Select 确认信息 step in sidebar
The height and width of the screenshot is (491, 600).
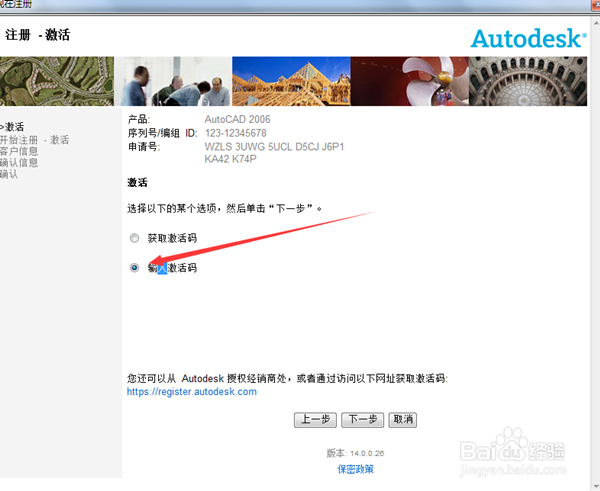coord(19,163)
